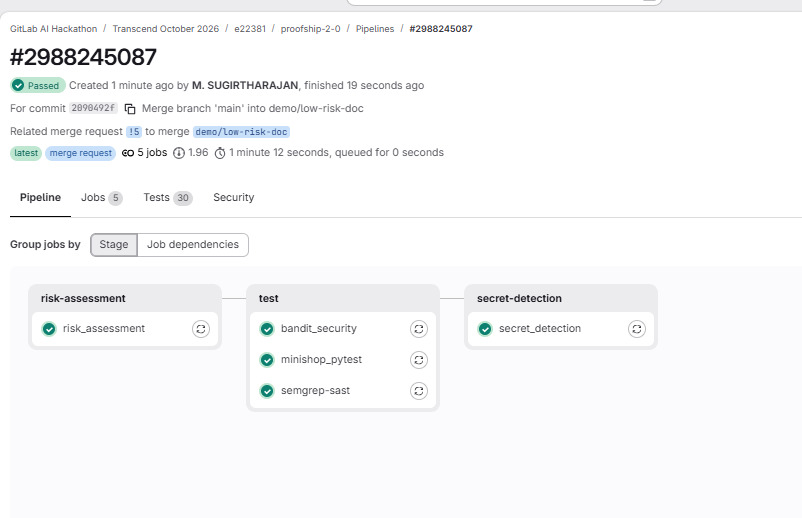The width and height of the screenshot is (802, 518).
Task: Open the Security tab
Action: pyautogui.click(x=234, y=198)
